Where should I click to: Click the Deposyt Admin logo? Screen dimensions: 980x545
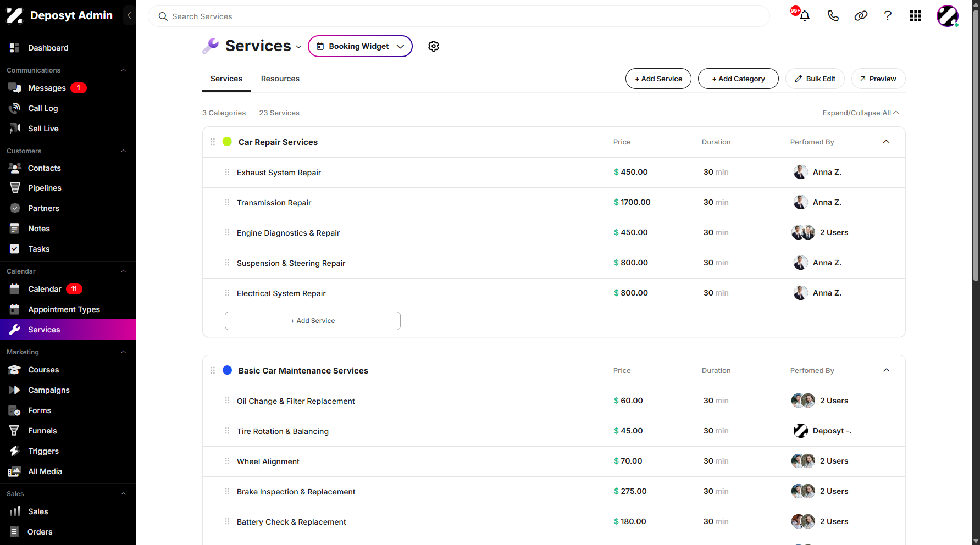click(59, 15)
